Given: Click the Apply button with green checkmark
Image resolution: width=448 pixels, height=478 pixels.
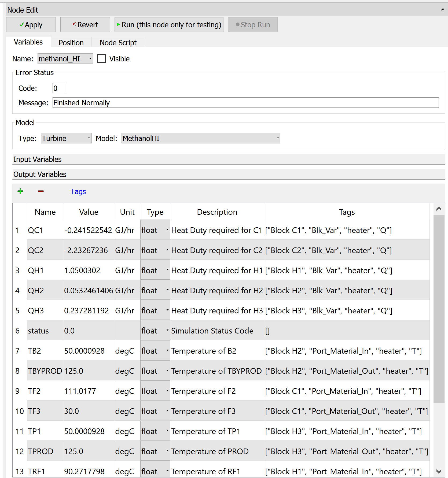Looking at the screenshot, I should click(x=31, y=25).
